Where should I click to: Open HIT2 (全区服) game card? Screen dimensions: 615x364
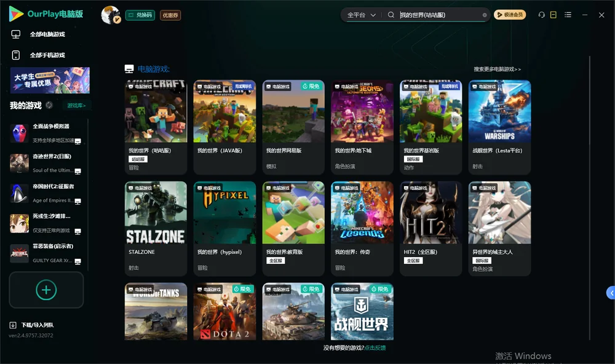click(431, 229)
